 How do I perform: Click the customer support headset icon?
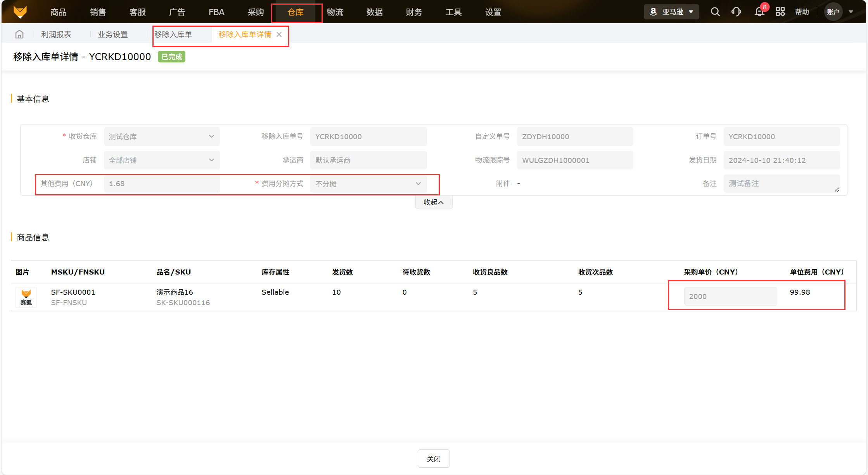tap(736, 12)
